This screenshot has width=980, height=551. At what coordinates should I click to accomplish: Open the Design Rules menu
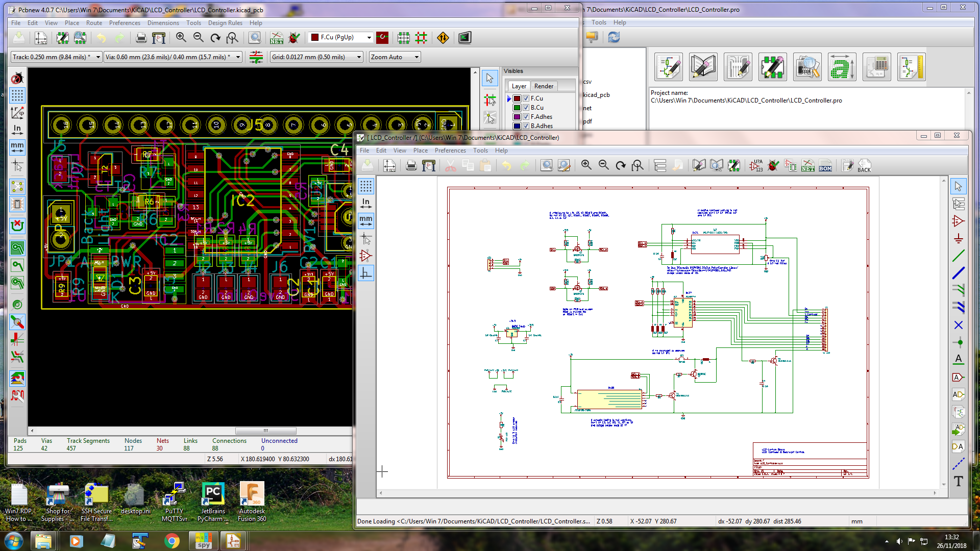(x=225, y=23)
